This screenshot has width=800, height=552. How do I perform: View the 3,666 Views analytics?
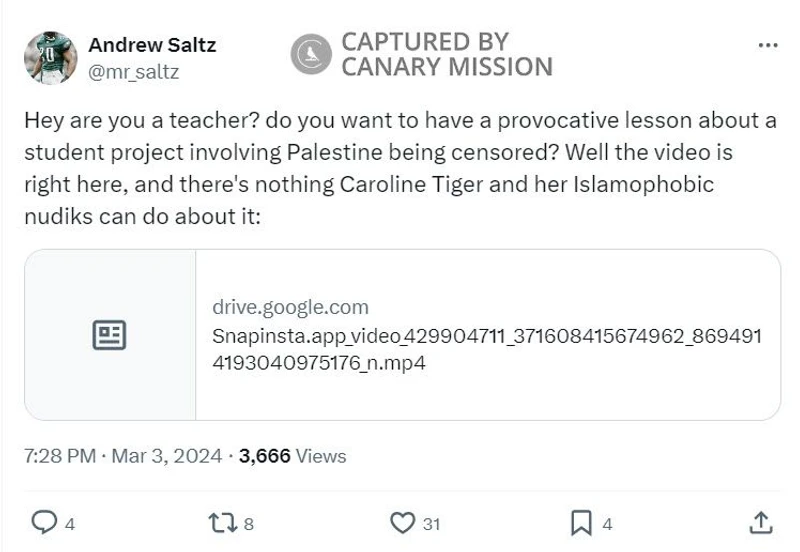coord(293,456)
